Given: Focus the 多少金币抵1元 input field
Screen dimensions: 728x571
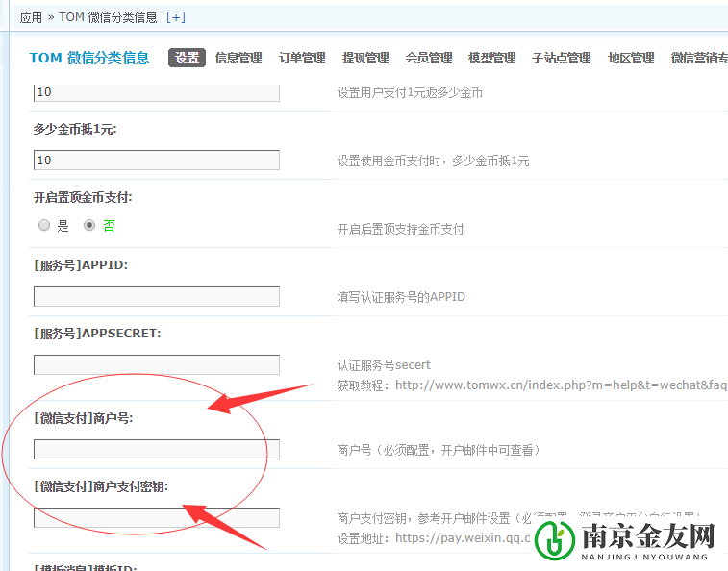Looking at the screenshot, I should pyautogui.click(x=157, y=160).
